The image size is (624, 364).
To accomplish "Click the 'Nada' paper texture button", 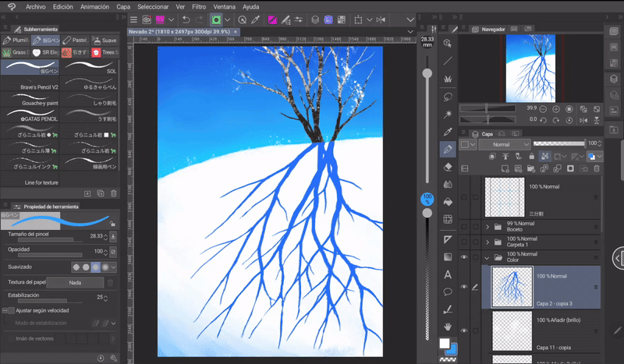I will (75, 282).
